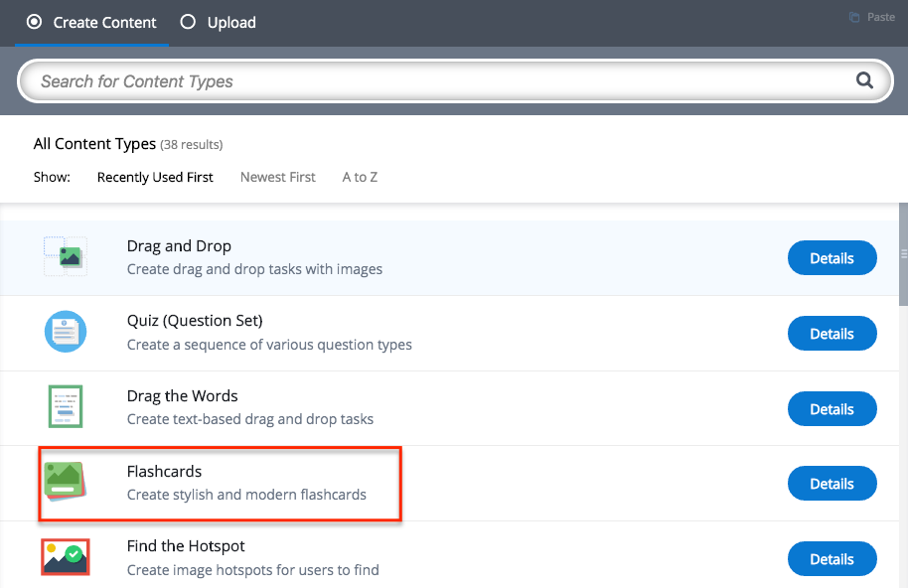The image size is (908, 588).
Task: Click the Quiz Question Set icon
Action: [x=66, y=332]
